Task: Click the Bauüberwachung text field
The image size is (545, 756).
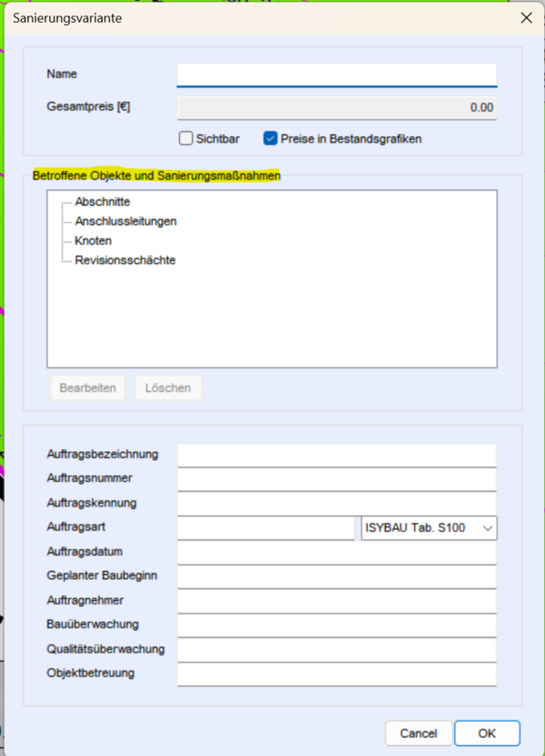Action: (x=337, y=625)
